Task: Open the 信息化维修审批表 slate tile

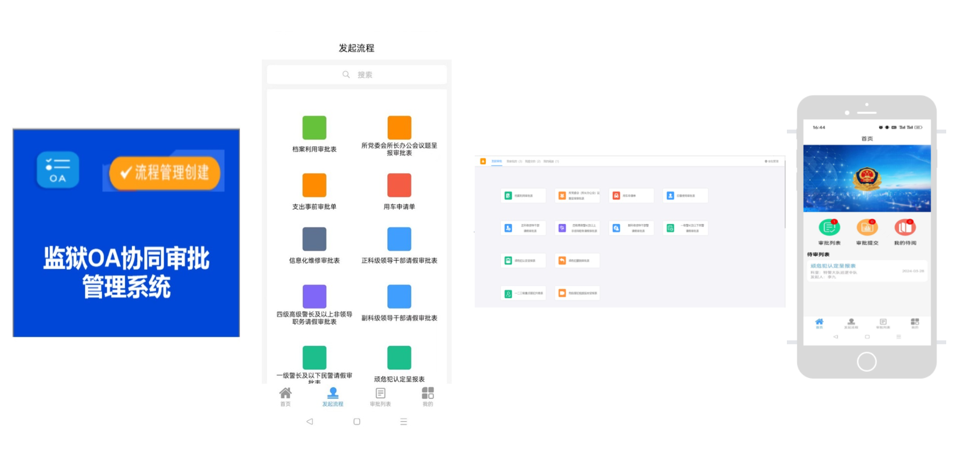Action: [314, 239]
